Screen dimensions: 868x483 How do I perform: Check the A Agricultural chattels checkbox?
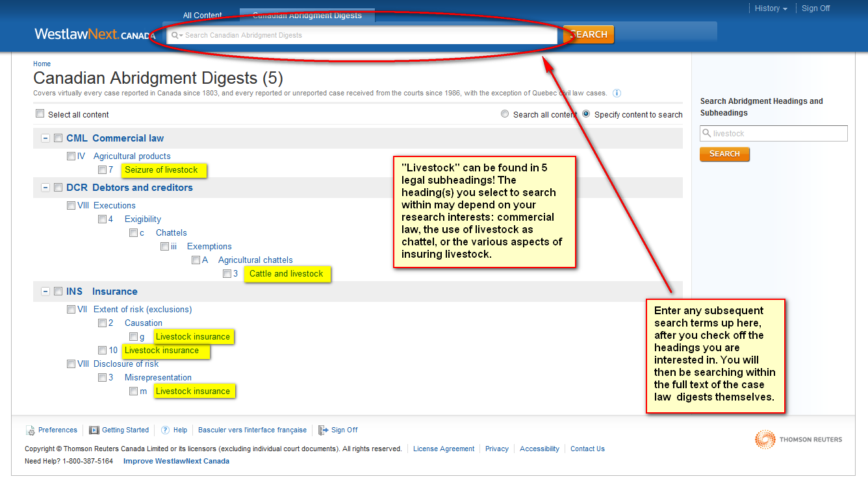point(196,260)
